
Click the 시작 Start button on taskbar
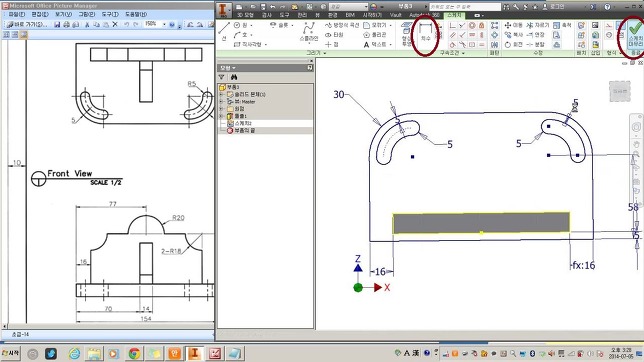point(11,353)
